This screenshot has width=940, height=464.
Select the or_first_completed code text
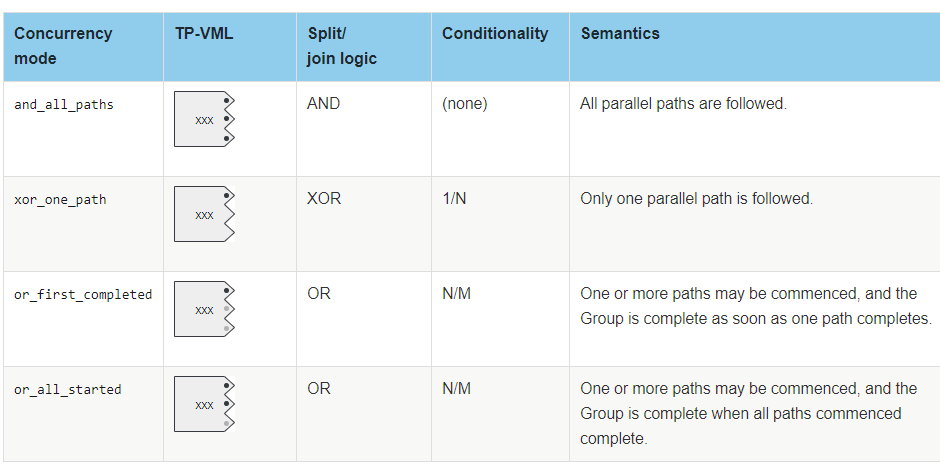coord(83,294)
